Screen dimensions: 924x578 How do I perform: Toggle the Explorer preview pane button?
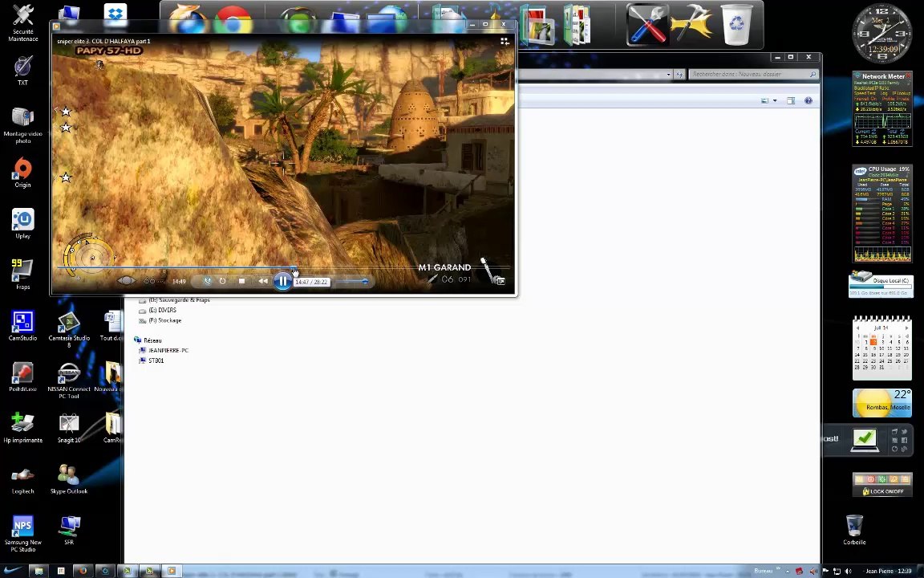click(791, 101)
